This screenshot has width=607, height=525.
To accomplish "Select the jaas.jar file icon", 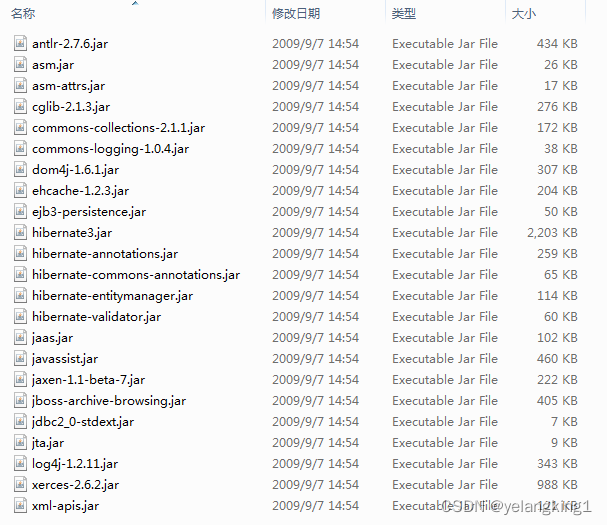I will pyautogui.click(x=20, y=337).
